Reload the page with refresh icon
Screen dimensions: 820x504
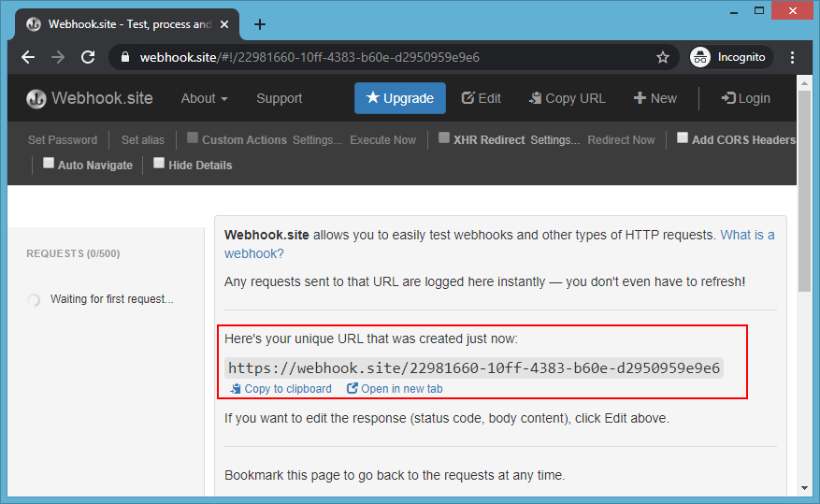[x=88, y=57]
